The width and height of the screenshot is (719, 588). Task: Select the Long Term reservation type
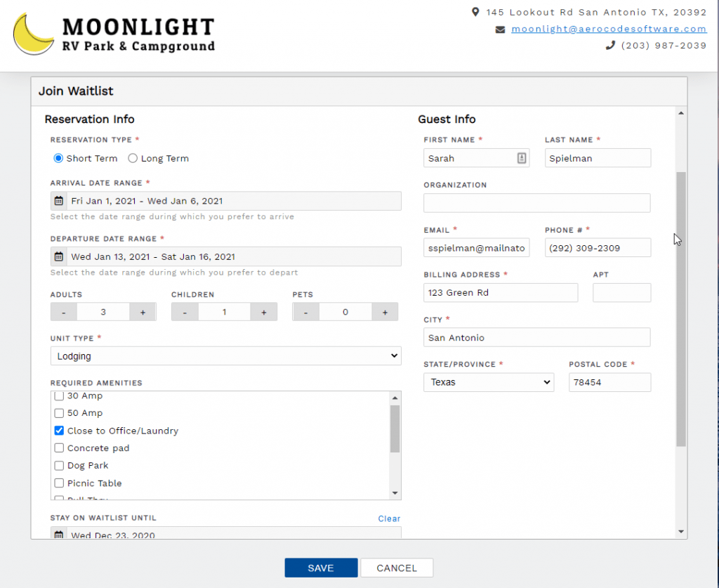click(133, 158)
